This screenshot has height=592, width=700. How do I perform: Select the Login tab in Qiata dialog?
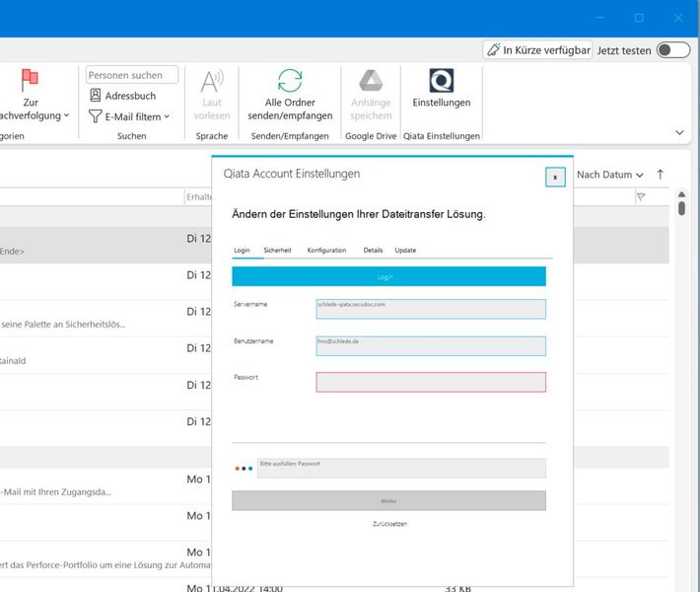242,251
